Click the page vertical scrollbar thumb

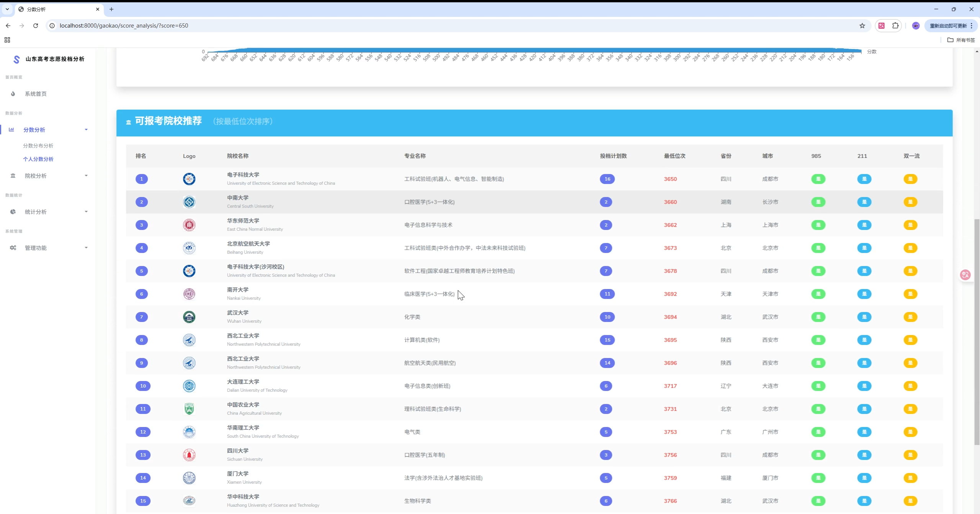point(977,332)
